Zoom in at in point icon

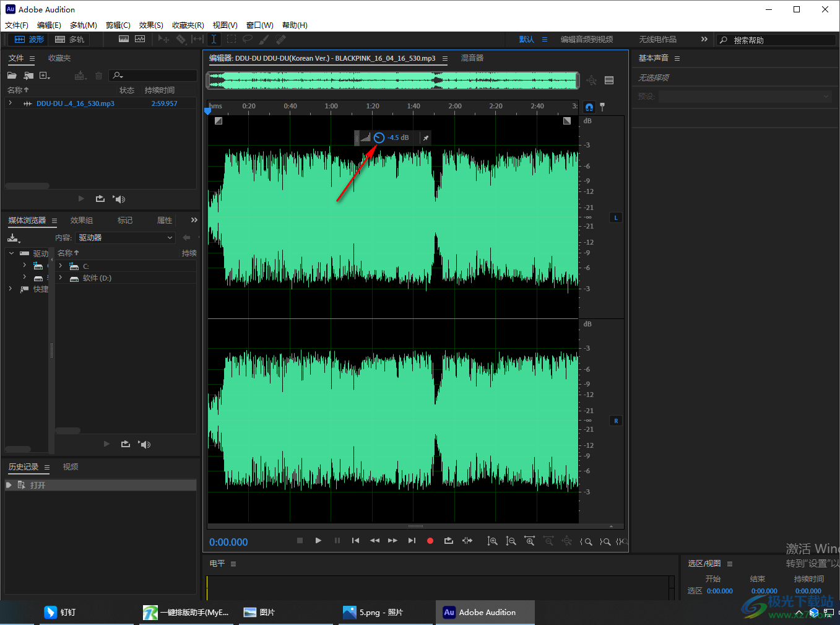coord(586,541)
